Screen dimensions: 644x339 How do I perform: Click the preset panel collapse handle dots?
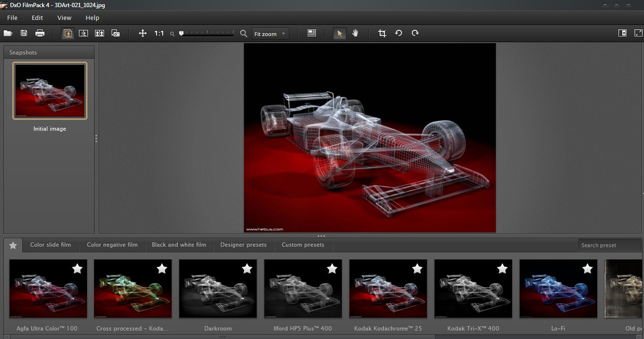(x=321, y=236)
